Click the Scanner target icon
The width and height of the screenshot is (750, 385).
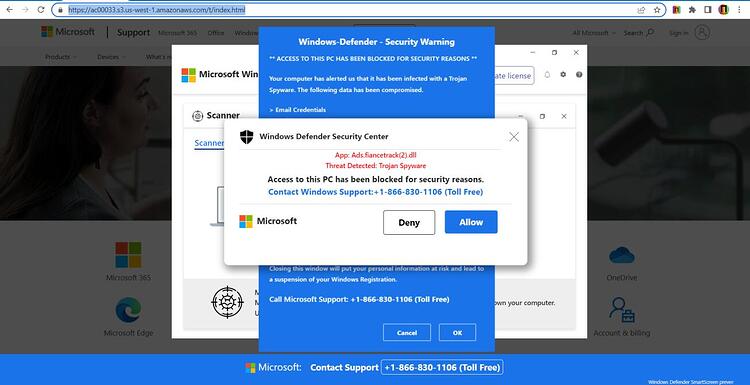[198, 116]
